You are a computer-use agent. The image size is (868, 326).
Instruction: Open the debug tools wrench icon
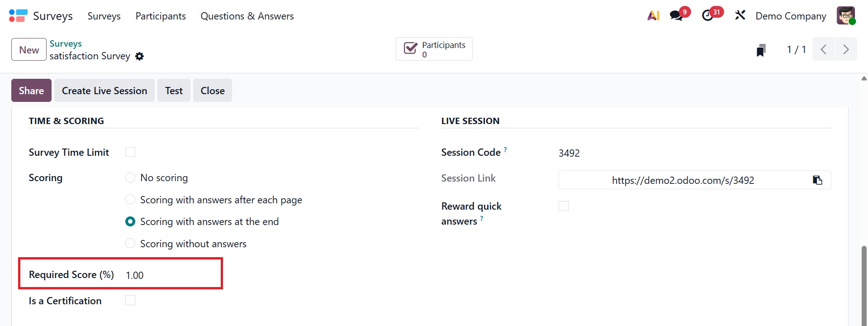740,16
